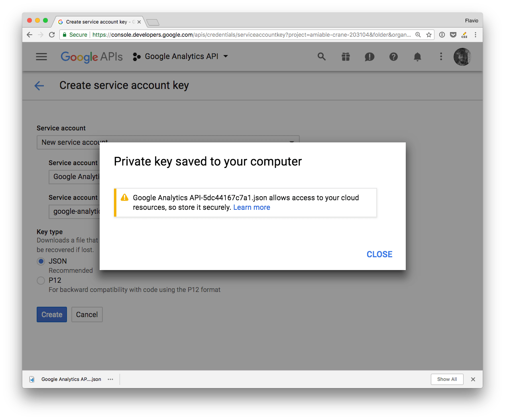
Task: Open the New service account dropdown
Action: [168, 142]
